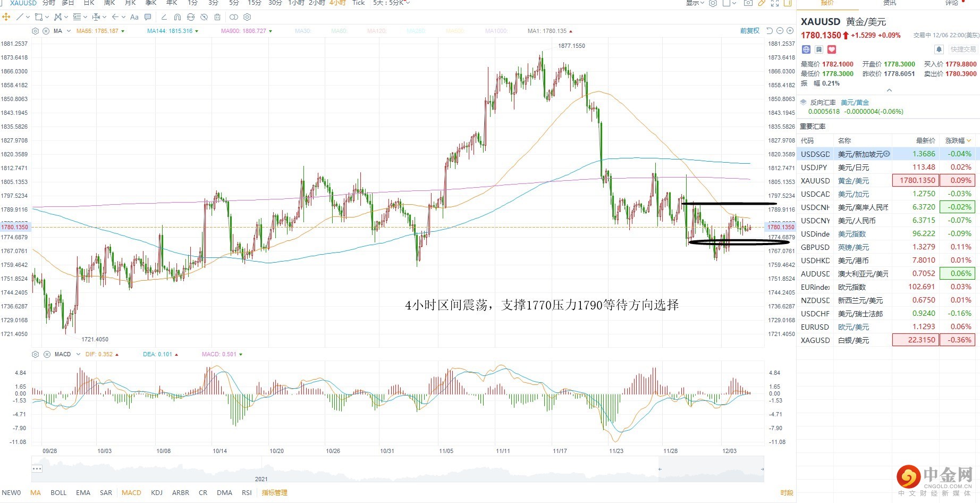Zoom out chart with the minus icon

780,31
